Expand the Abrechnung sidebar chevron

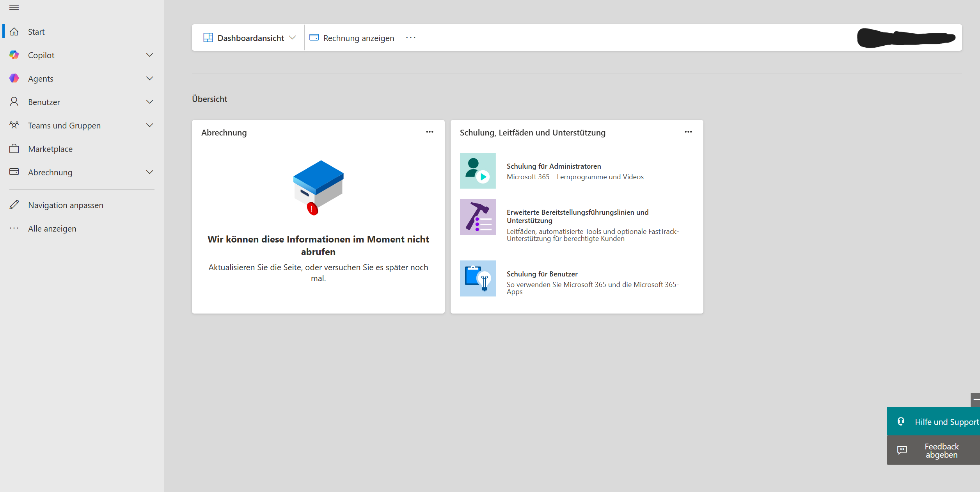tap(149, 172)
